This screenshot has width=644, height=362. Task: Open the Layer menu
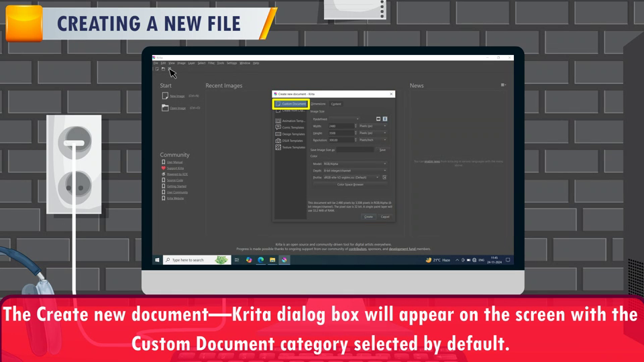tap(191, 63)
